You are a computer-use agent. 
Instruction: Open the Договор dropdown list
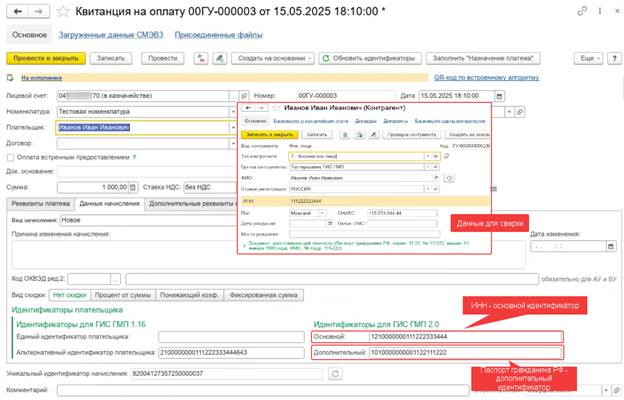click(x=233, y=143)
